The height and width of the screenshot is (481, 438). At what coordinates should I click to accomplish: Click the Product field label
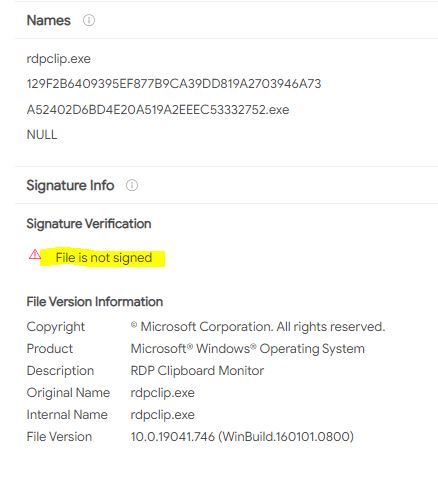tap(50, 349)
